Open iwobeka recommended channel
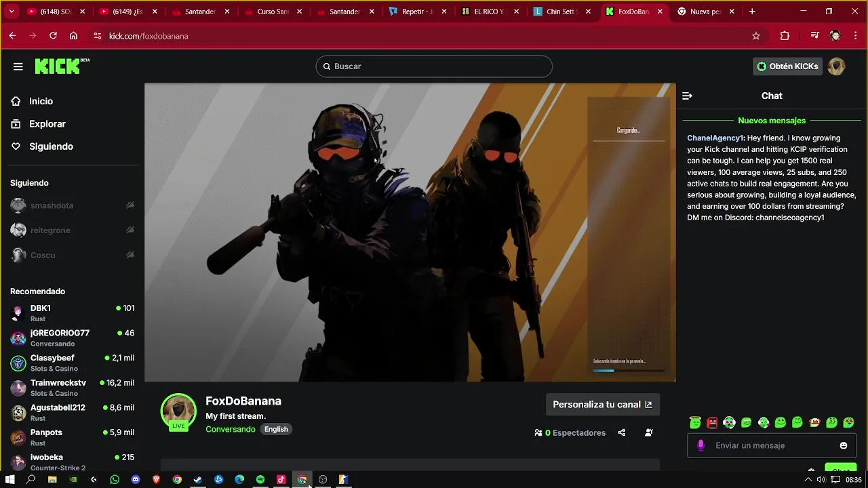Image resolution: width=868 pixels, height=488 pixels. [73, 462]
